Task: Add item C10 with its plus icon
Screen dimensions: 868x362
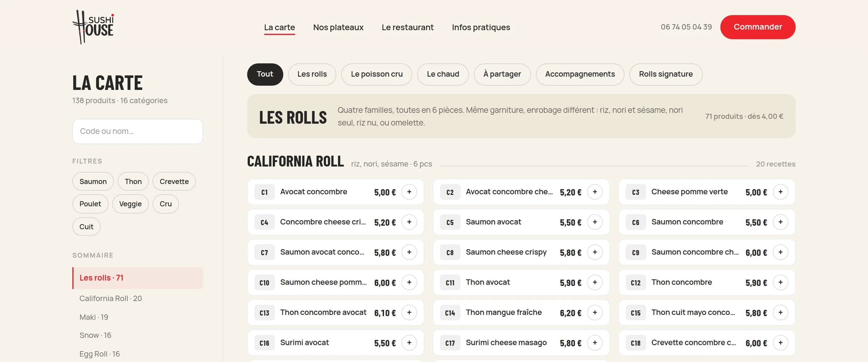Action: [x=409, y=282]
